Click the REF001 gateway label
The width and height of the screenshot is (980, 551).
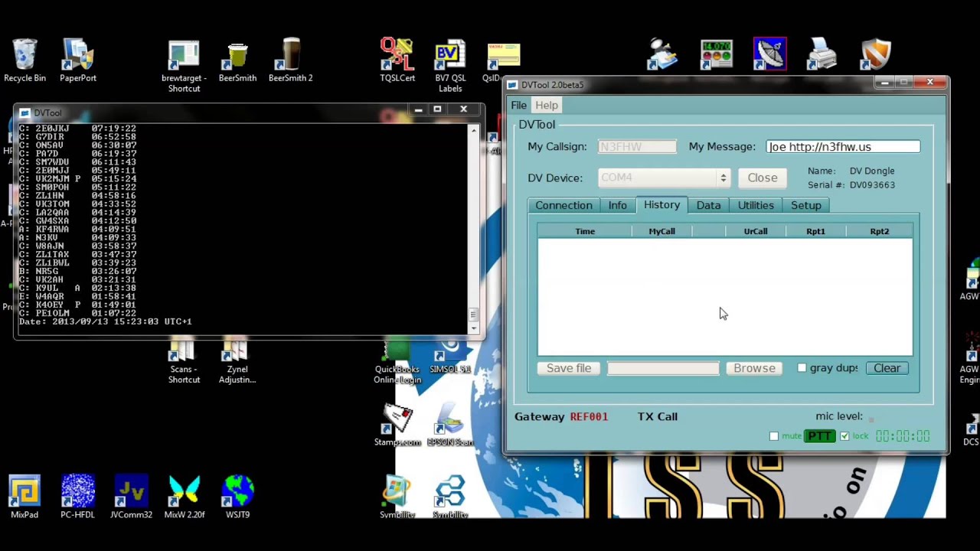(x=589, y=416)
